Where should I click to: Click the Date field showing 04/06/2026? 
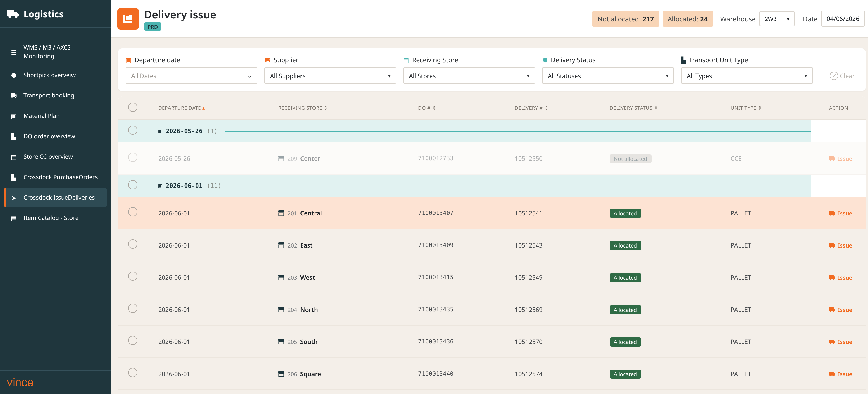[842, 19]
